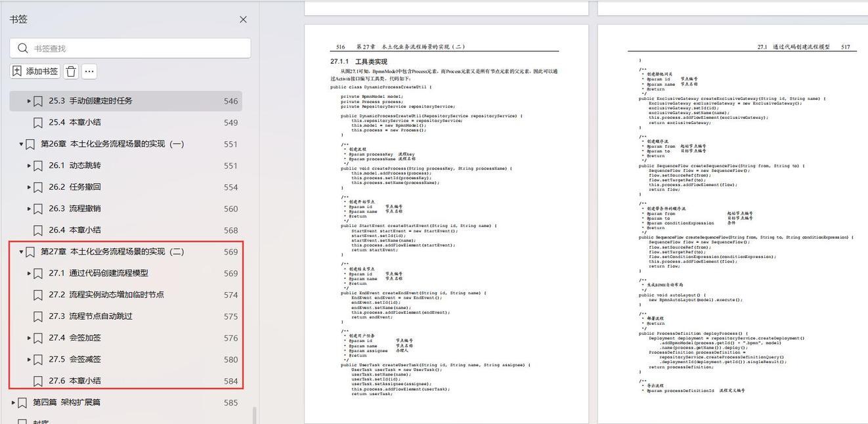
Task: Expand the 27.4 会签加签 bookmark
Action: point(29,338)
